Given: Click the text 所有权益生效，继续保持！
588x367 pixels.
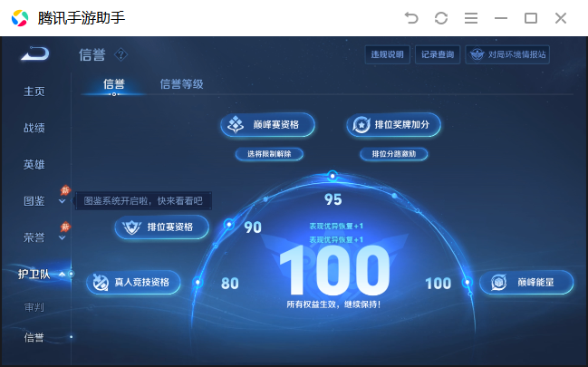Looking at the screenshot, I should tap(333, 304).
